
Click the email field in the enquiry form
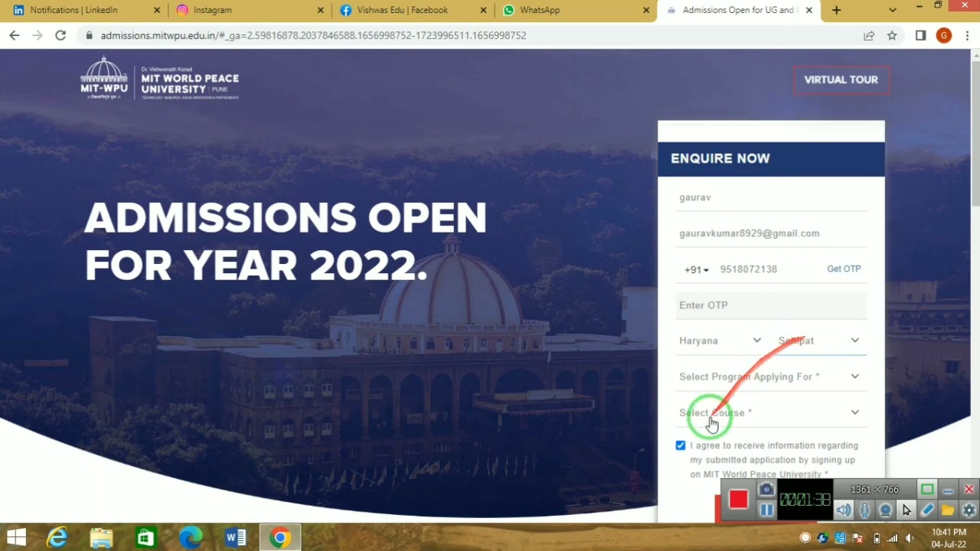click(771, 233)
